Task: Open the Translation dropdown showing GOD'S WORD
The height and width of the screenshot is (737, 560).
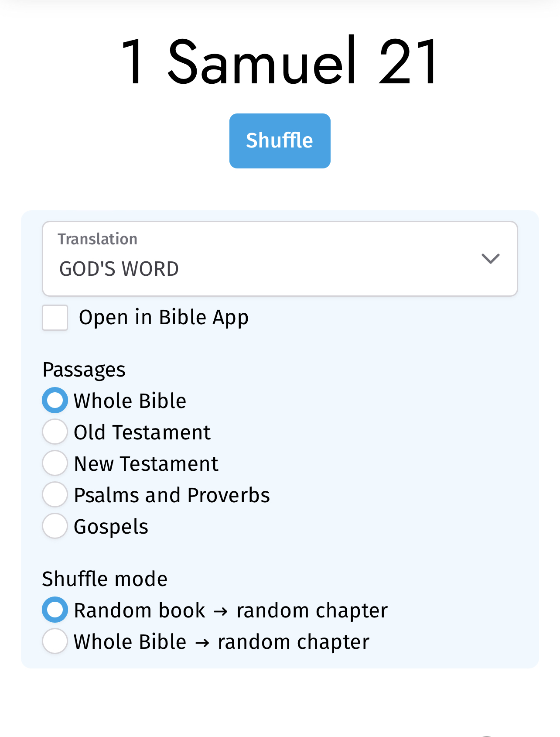Action: pyautogui.click(x=280, y=259)
